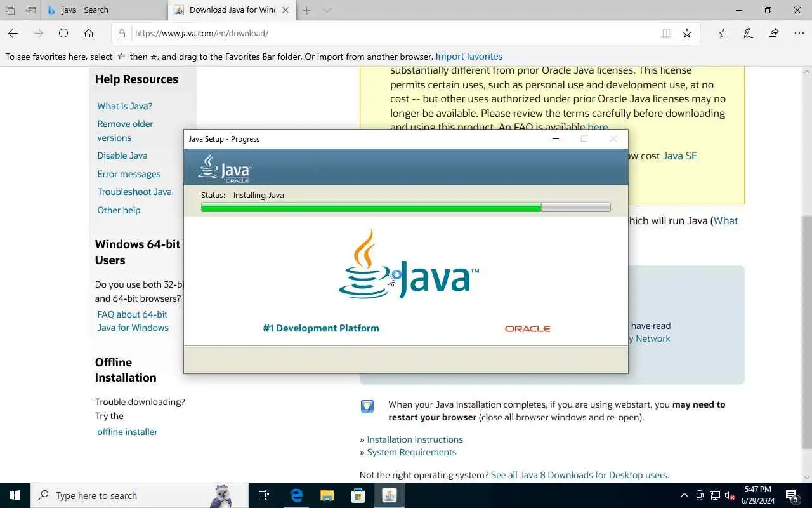
Task: Open Task View on taskbar
Action: 264,495
